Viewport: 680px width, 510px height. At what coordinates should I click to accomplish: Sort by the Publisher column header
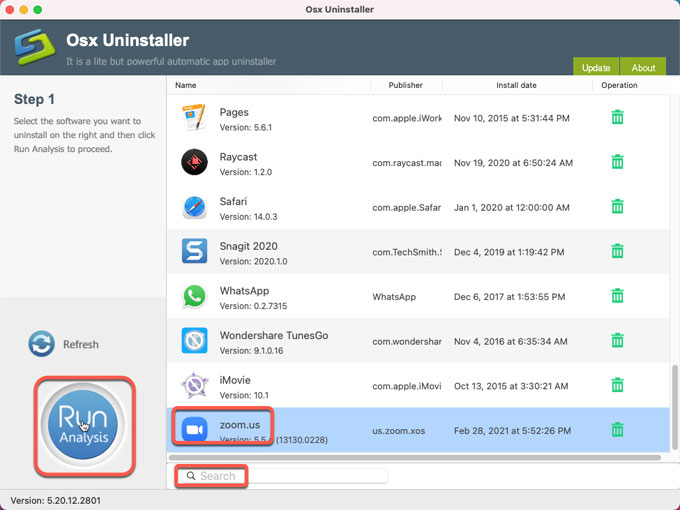pyautogui.click(x=405, y=85)
